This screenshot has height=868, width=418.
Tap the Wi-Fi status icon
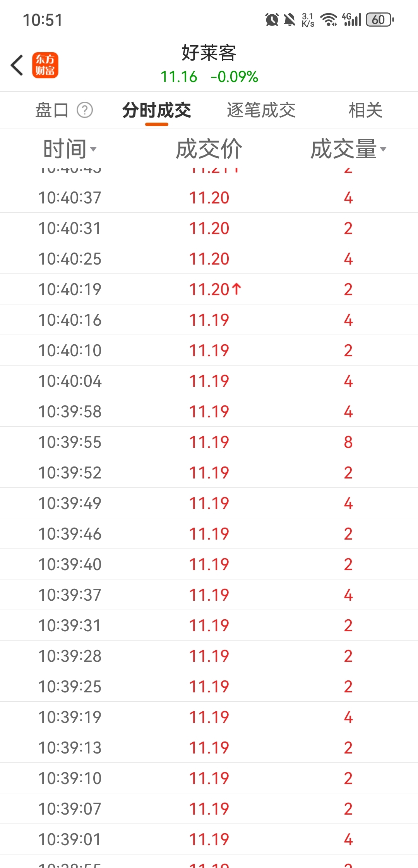click(x=329, y=19)
